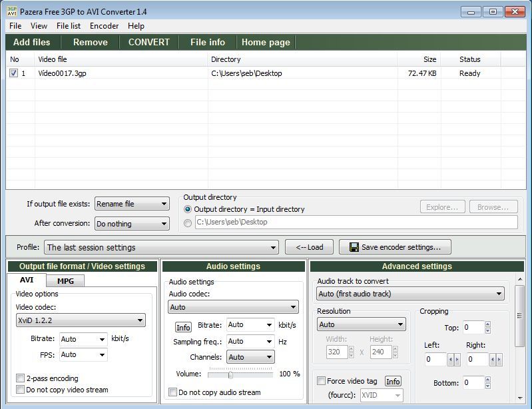This screenshot has height=409, width=532.
Task: Open Home page from the toolbar
Action: pyautogui.click(x=266, y=42)
